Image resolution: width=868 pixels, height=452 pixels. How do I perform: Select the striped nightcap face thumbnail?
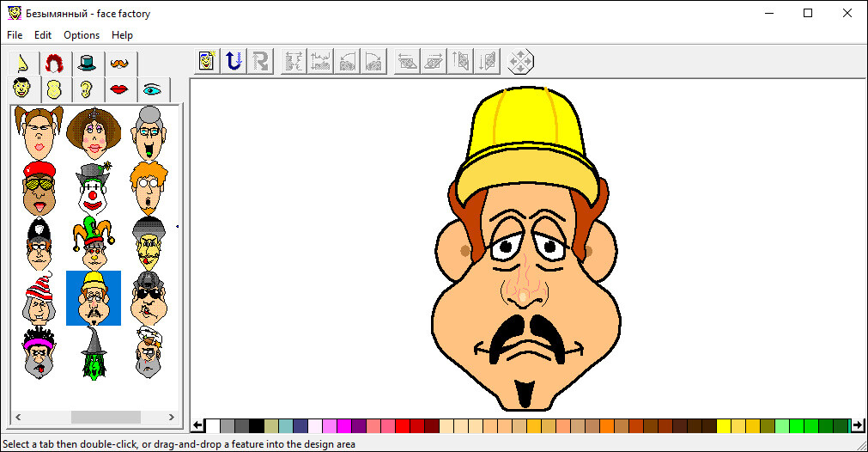click(x=39, y=298)
